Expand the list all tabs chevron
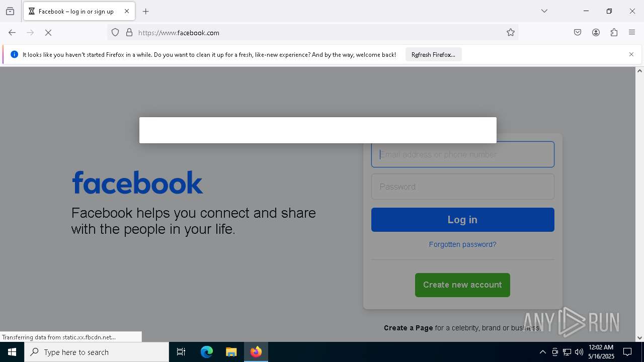 [x=544, y=11]
